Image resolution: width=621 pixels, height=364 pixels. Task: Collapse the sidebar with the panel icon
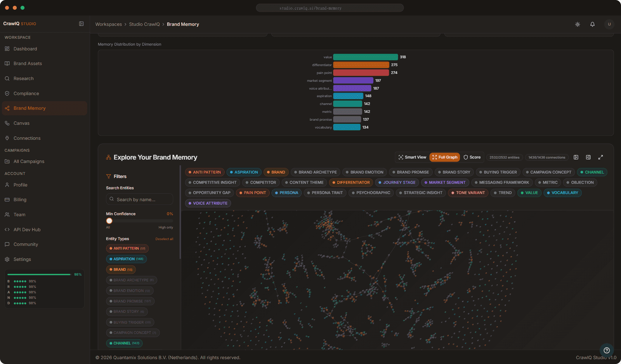(81, 24)
